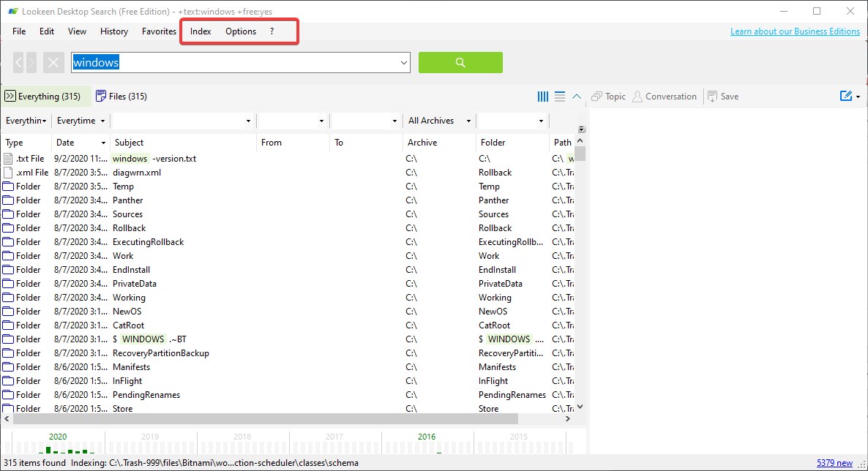Open Learn about our Business Editions link

click(795, 31)
